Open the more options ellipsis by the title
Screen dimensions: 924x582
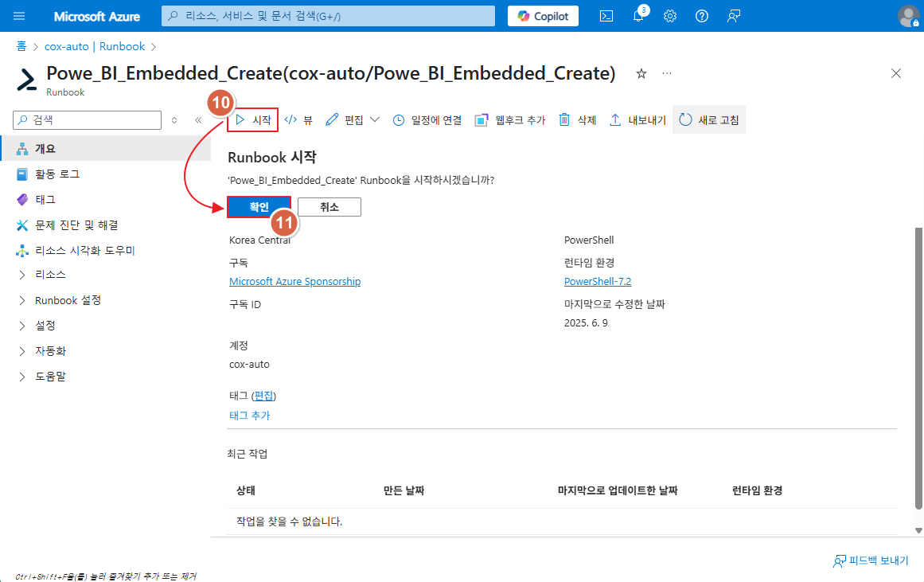click(666, 73)
